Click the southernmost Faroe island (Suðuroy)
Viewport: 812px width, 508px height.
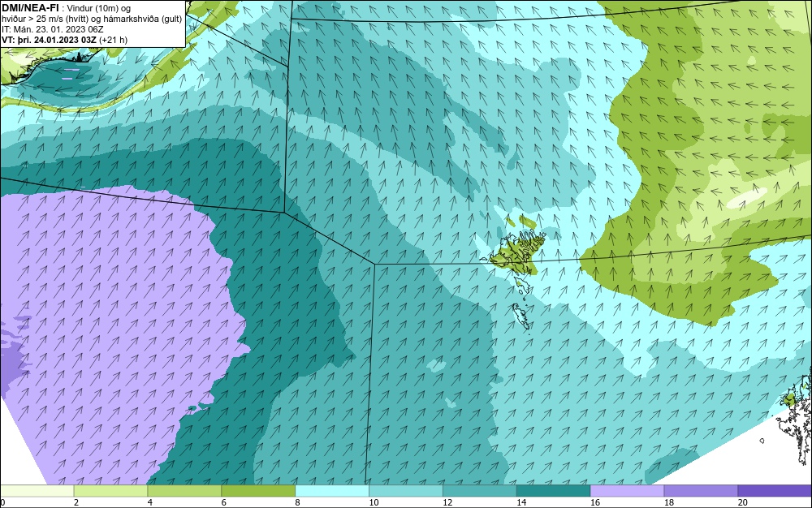pos(521,316)
